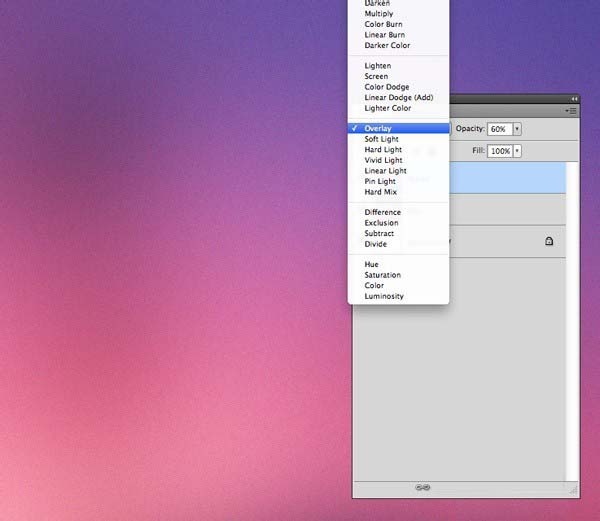Click the panel resize grip corner
Screen dimensions: 600x521
pyautogui.click(x=574, y=491)
